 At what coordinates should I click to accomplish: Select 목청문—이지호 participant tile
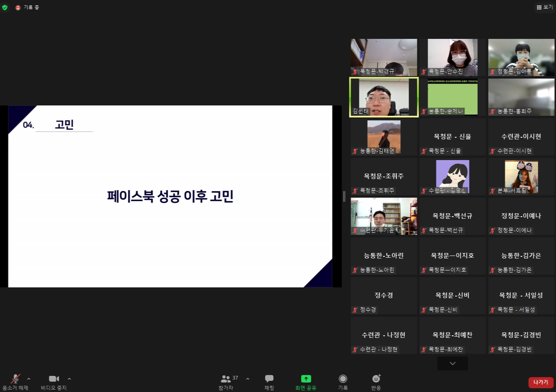click(453, 256)
